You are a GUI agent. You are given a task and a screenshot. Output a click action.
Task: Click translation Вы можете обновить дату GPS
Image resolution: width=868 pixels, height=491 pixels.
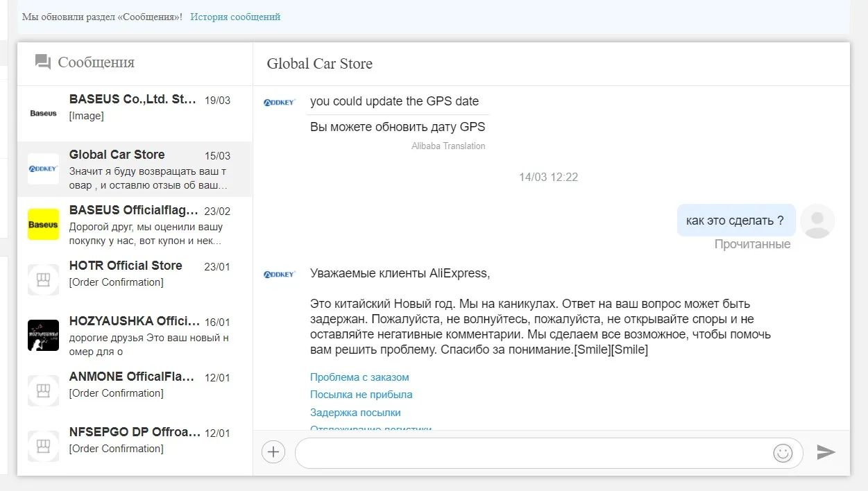pos(398,127)
